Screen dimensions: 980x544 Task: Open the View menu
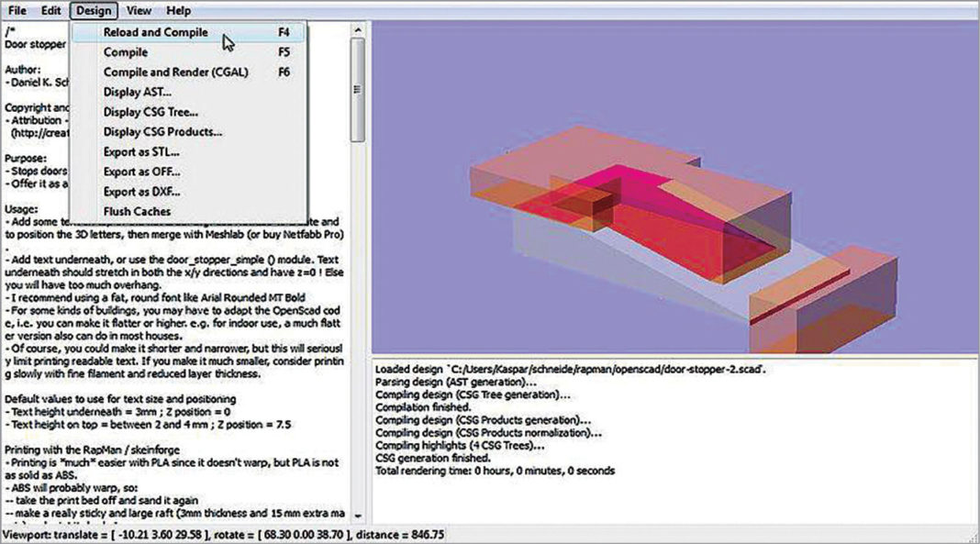tap(139, 10)
